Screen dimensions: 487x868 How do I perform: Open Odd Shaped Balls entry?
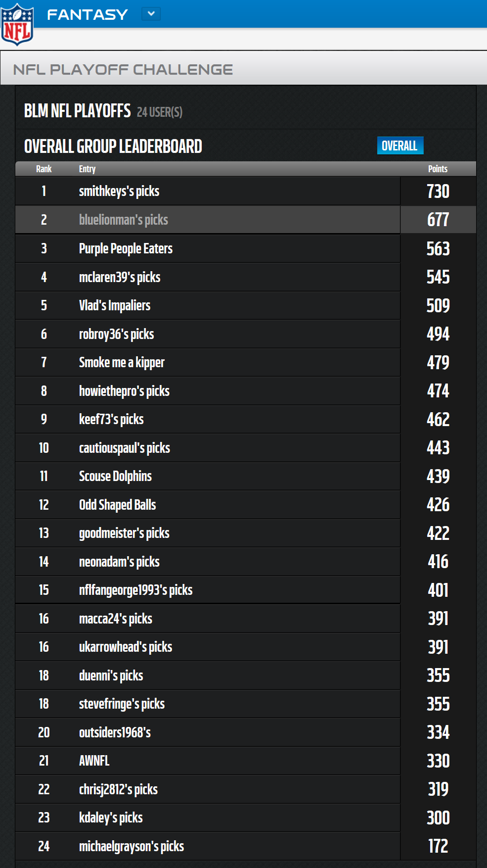pyautogui.click(x=118, y=505)
